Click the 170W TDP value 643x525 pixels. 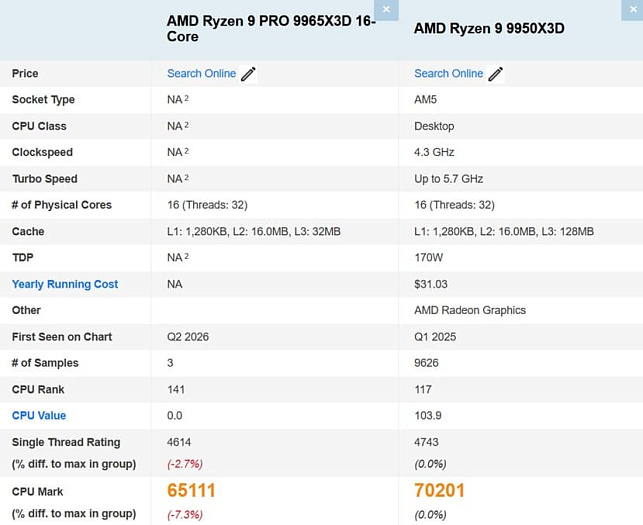pyautogui.click(x=429, y=258)
